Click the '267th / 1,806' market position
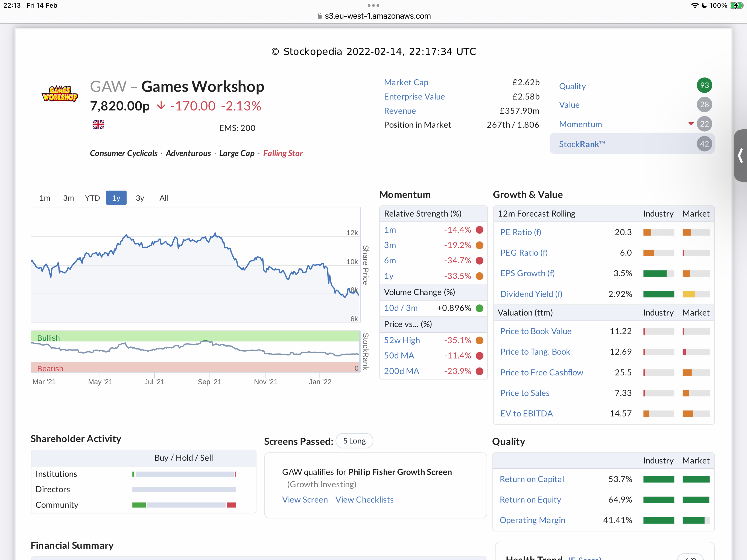 [513, 125]
